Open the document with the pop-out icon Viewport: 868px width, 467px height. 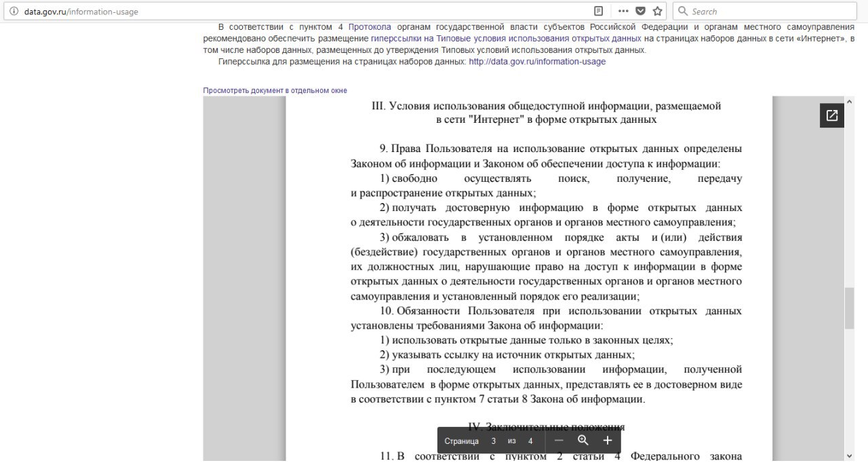[832, 115]
